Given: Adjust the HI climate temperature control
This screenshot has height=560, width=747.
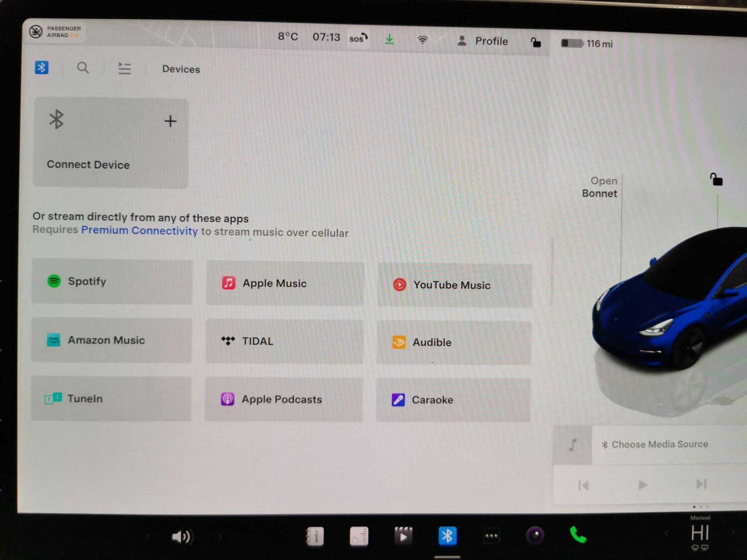Looking at the screenshot, I should point(700,533).
